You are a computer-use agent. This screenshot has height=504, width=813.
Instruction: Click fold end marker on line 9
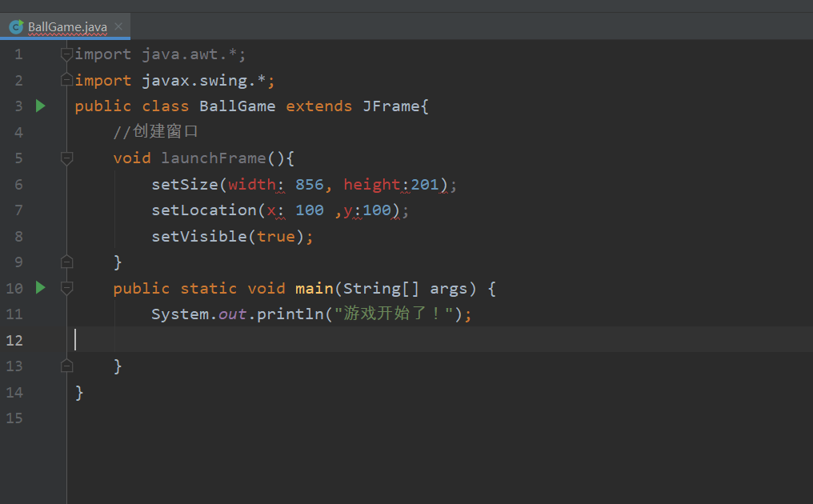click(x=66, y=262)
